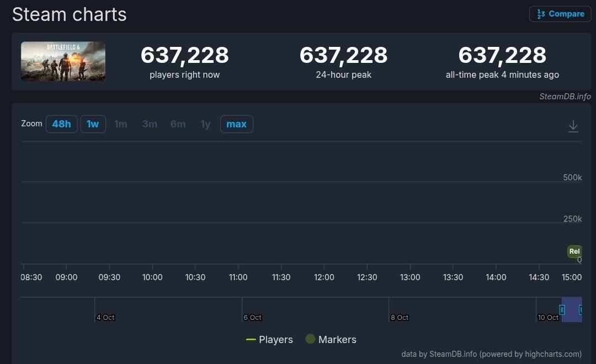This screenshot has width=596, height=364.
Task: Set chart zoom to 48h
Action: click(62, 124)
